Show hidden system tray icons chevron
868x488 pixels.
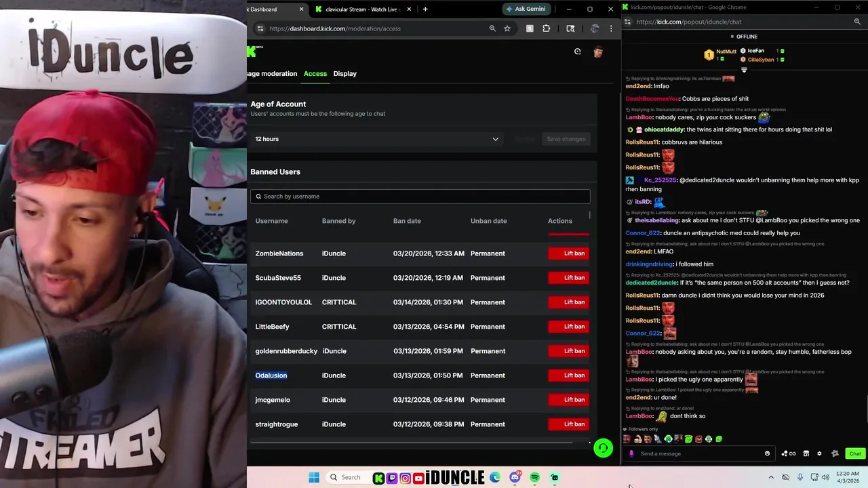pyautogui.click(x=771, y=477)
